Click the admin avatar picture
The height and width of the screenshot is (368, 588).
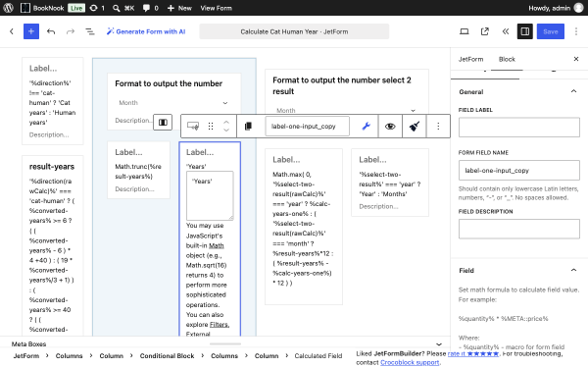[579, 8]
